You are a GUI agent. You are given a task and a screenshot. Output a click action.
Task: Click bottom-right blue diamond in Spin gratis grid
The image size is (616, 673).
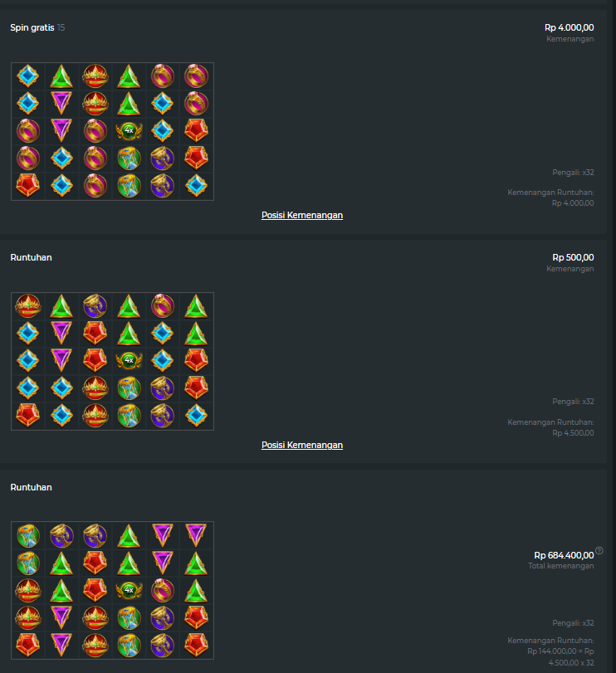[x=196, y=185]
